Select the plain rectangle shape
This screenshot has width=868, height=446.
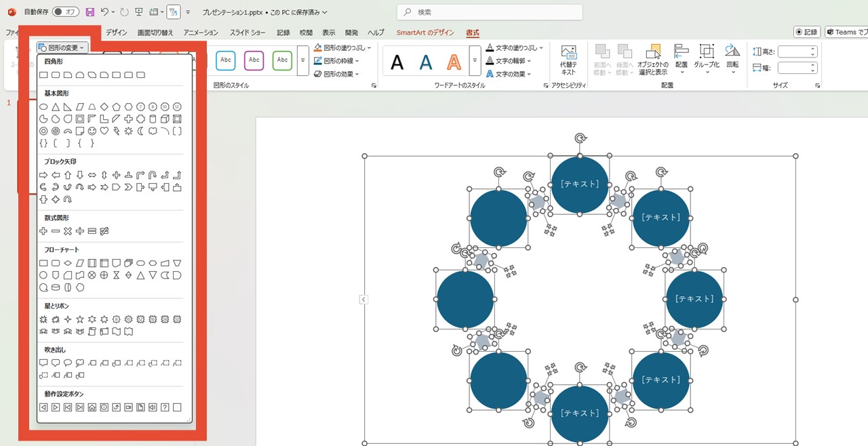tap(43, 75)
